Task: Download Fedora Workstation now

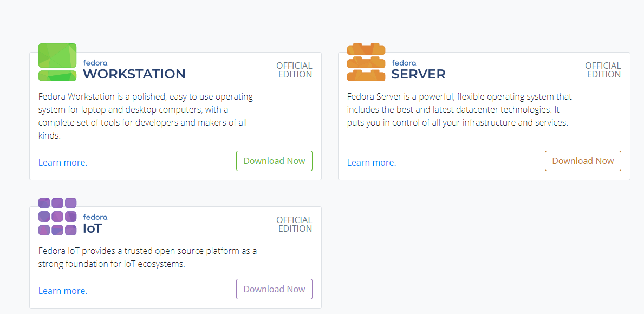Action: click(x=274, y=161)
